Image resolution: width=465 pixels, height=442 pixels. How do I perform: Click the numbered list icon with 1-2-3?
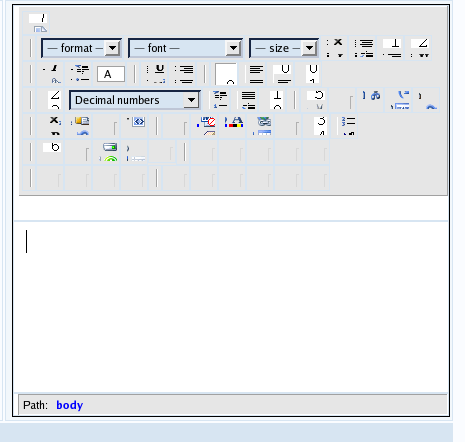(x=348, y=121)
